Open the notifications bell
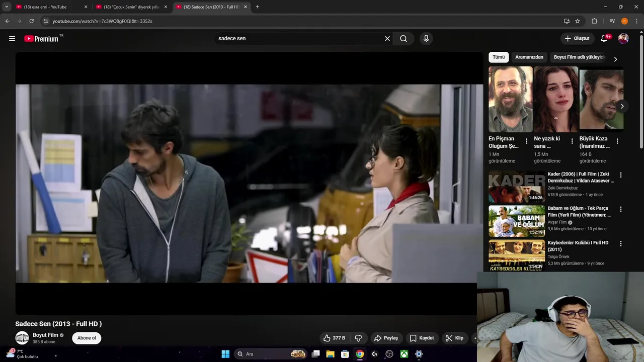Image resolution: width=644 pixels, height=362 pixels. 605,39
